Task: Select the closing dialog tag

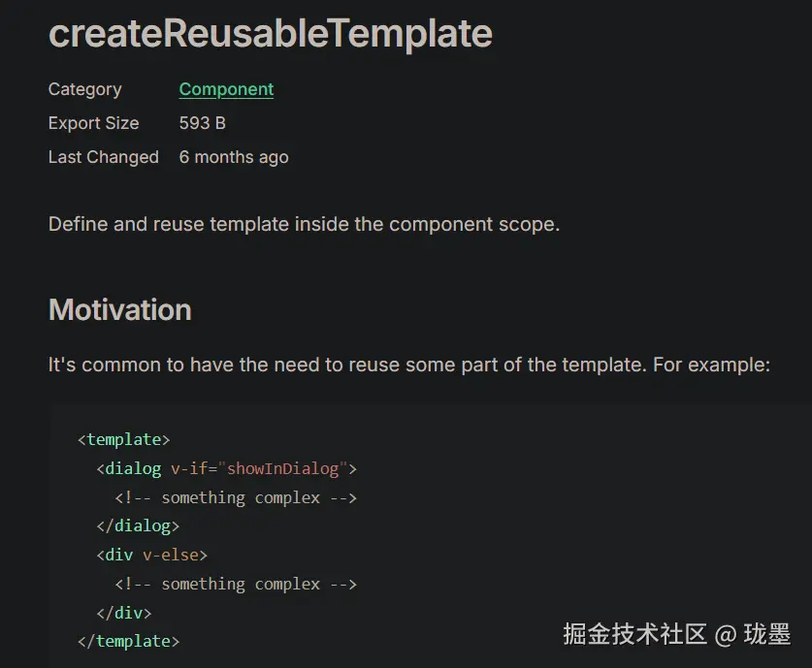Action: tap(138, 526)
